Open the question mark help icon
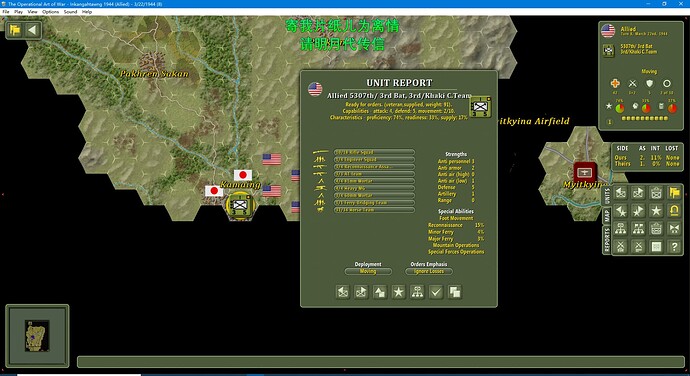This screenshot has height=376, width=690. pyautogui.click(x=674, y=247)
